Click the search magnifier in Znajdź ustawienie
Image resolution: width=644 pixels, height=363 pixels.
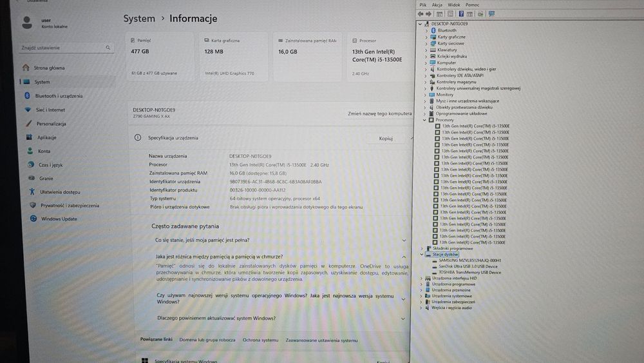(x=108, y=48)
